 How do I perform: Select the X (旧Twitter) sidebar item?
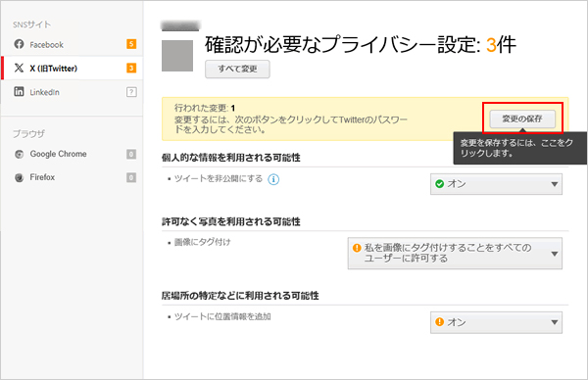click(x=72, y=69)
